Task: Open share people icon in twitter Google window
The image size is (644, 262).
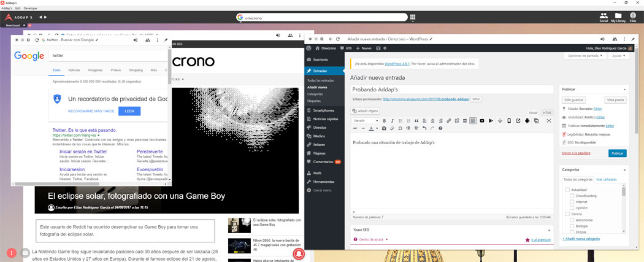Action: (147, 40)
